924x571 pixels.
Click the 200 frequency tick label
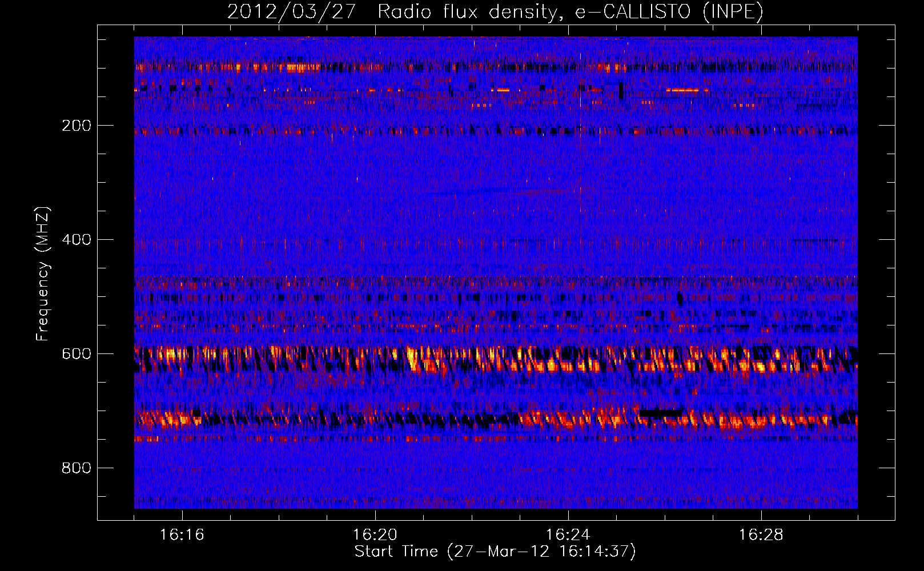[77, 126]
